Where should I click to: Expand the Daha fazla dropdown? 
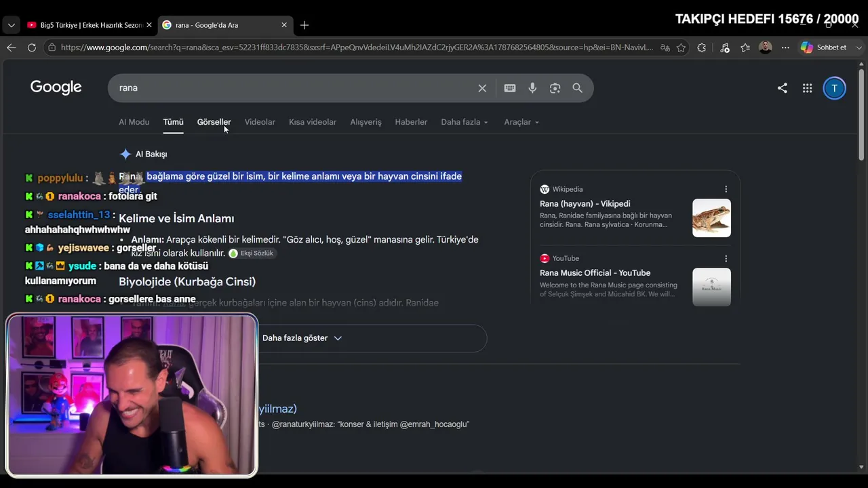coord(465,122)
